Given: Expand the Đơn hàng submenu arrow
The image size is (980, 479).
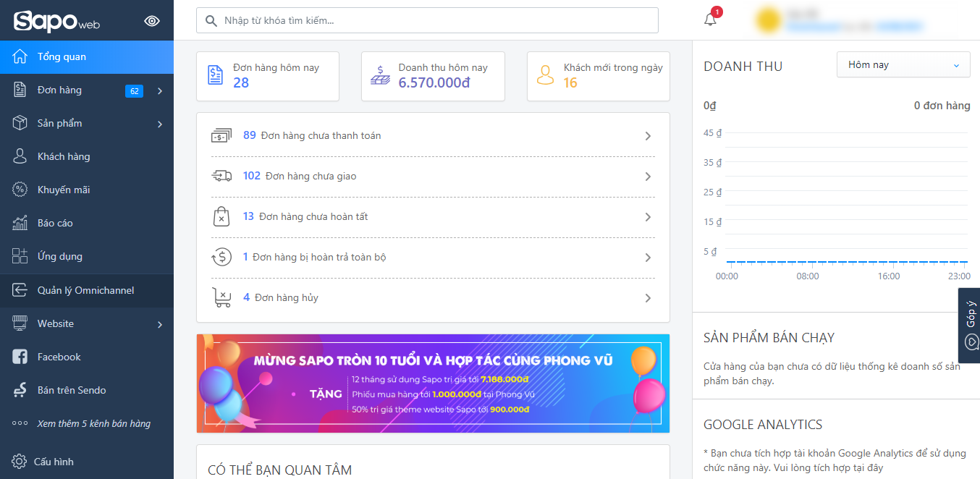Looking at the screenshot, I should 160,90.
